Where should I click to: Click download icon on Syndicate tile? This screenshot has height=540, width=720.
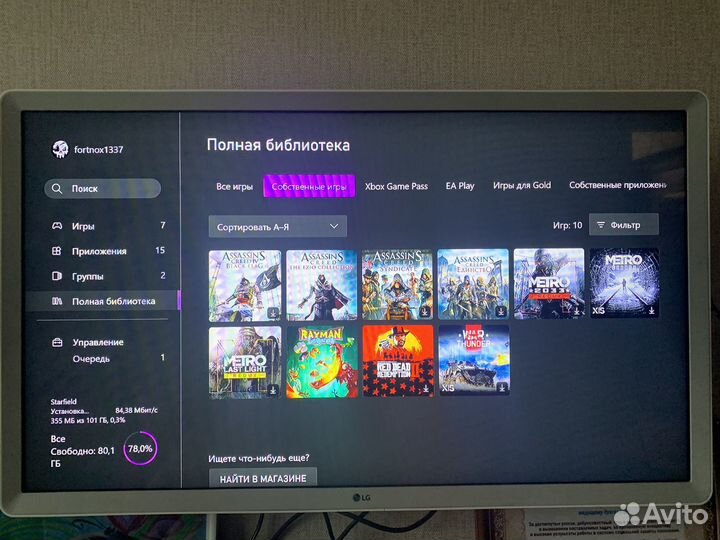point(425,312)
